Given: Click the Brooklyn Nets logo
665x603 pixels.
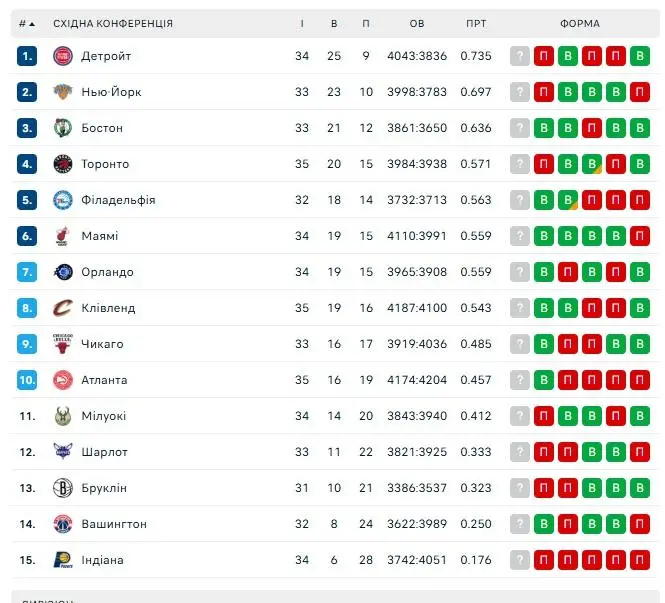Looking at the screenshot, I should coord(63,488).
